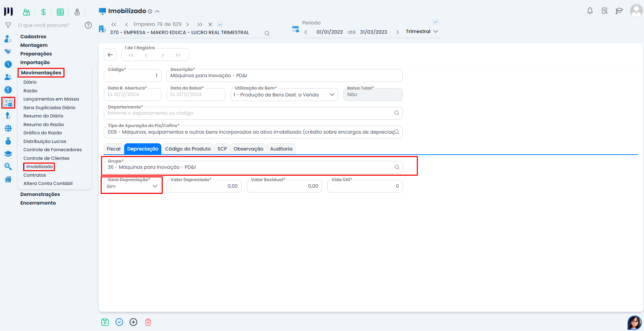Click the search magnifier in Grupo field
The width and height of the screenshot is (644, 331).
click(397, 167)
